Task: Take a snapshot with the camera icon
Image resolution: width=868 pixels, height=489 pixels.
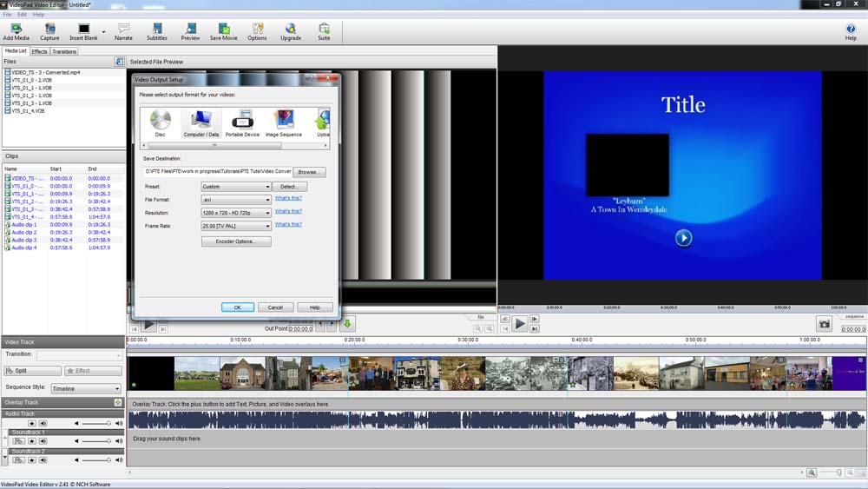Action: click(825, 324)
